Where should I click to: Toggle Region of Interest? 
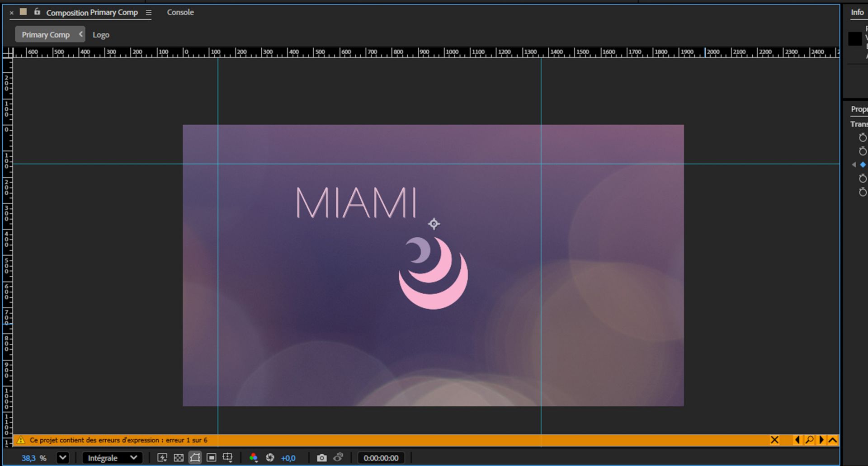pyautogui.click(x=211, y=458)
